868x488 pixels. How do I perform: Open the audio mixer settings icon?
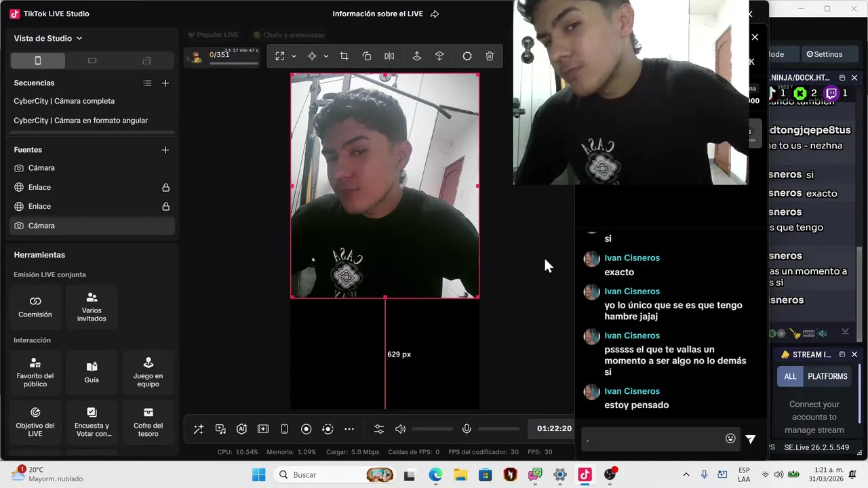(379, 429)
